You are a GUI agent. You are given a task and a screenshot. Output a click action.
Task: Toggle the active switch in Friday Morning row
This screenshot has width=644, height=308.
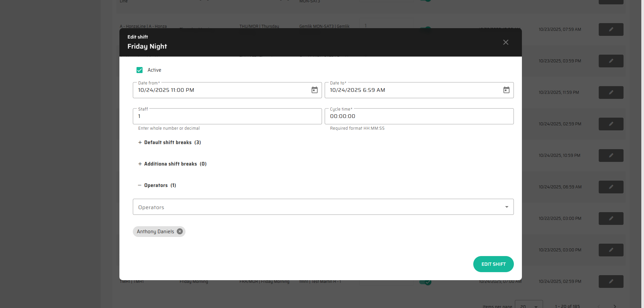[x=425, y=282]
